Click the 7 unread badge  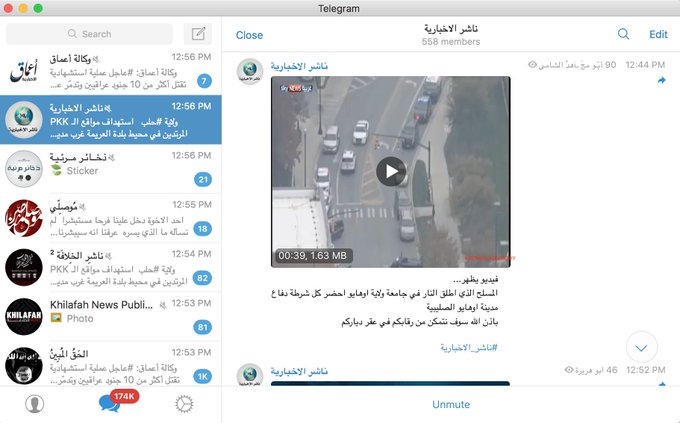tap(204, 81)
